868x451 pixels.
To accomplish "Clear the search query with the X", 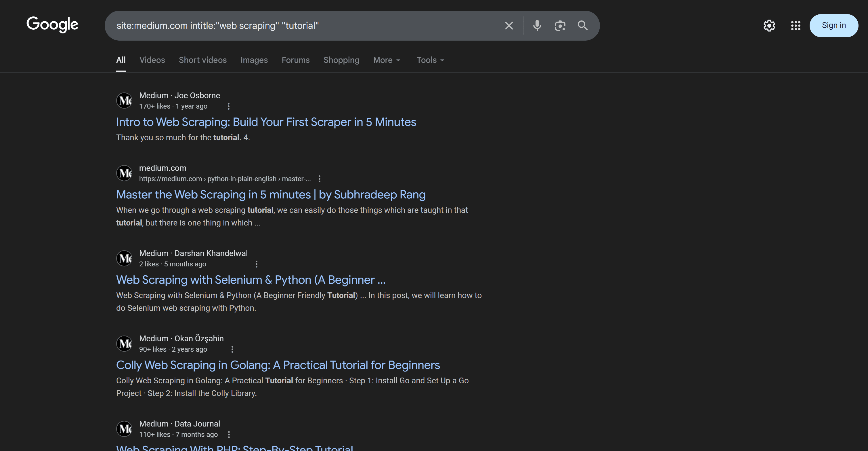I will tap(509, 25).
